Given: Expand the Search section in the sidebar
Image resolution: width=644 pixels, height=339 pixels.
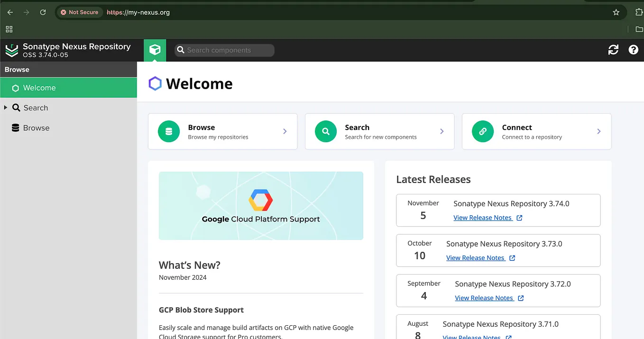Looking at the screenshot, I should point(6,108).
